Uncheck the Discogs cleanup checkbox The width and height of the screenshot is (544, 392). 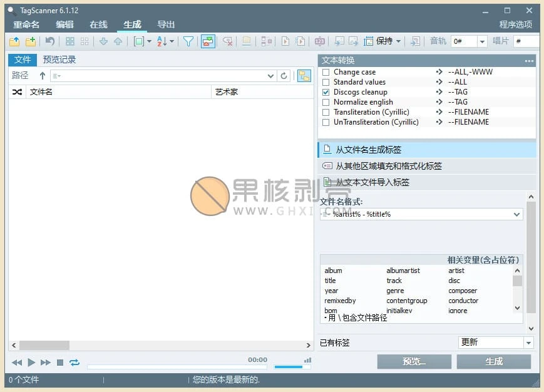(326, 92)
